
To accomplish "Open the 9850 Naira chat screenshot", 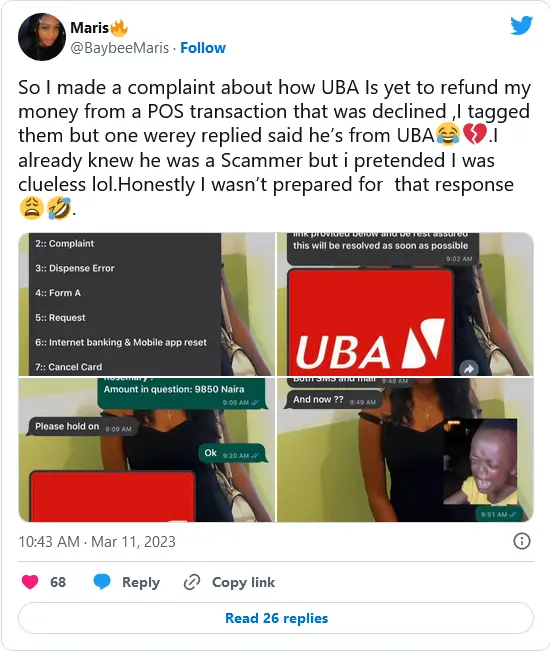I will [147, 450].
